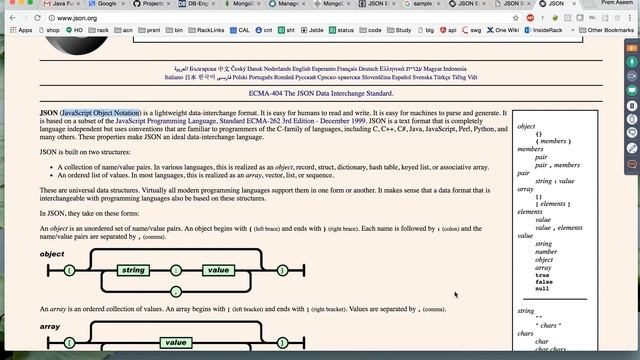Open ECMA-404 The JSON Data Interchange Standard link

(321, 93)
